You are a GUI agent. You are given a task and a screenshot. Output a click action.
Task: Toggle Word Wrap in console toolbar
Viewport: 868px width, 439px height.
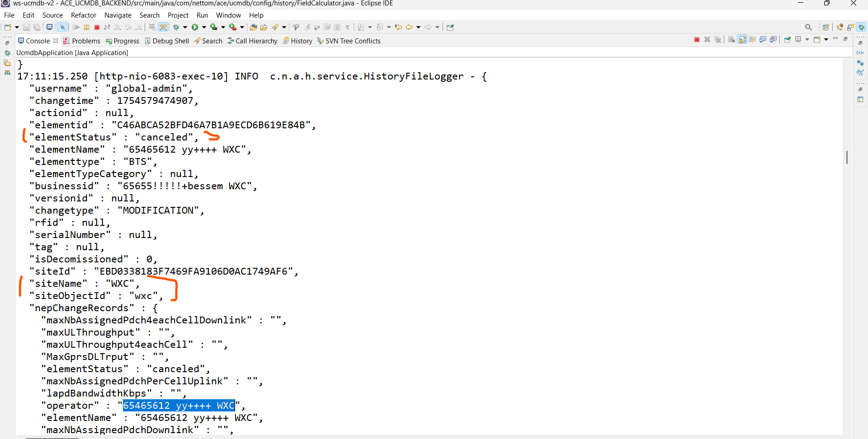coord(753,40)
